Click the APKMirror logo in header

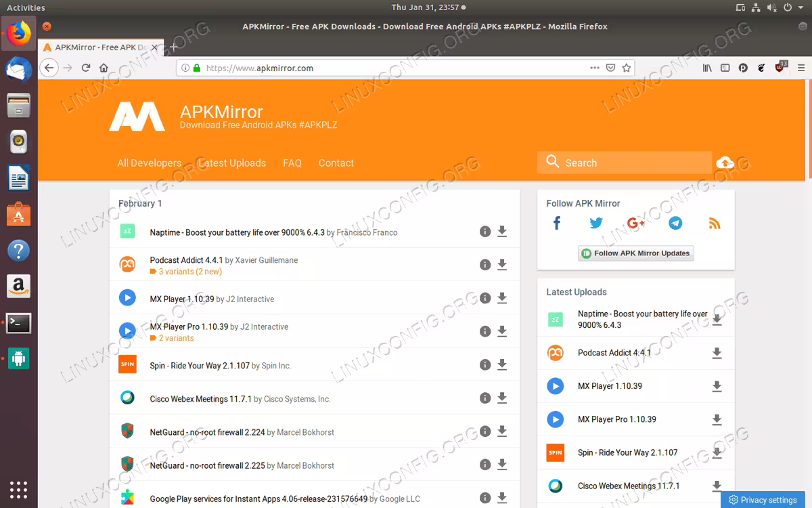[137, 117]
